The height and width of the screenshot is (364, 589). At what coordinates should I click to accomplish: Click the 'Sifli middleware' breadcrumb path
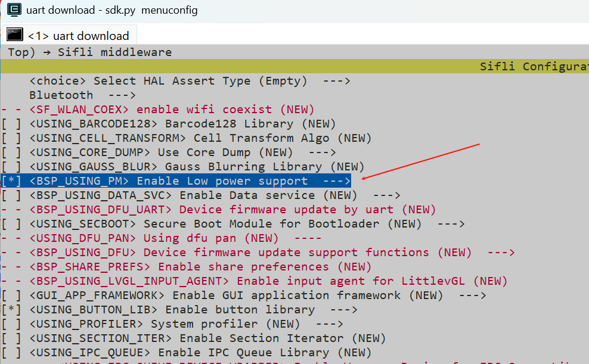tap(114, 52)
